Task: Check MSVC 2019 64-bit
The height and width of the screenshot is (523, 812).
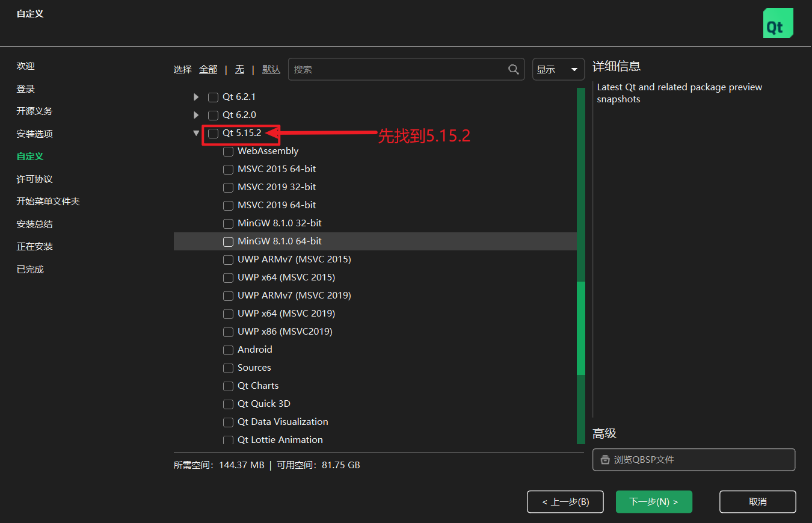Action: [228, 206]
